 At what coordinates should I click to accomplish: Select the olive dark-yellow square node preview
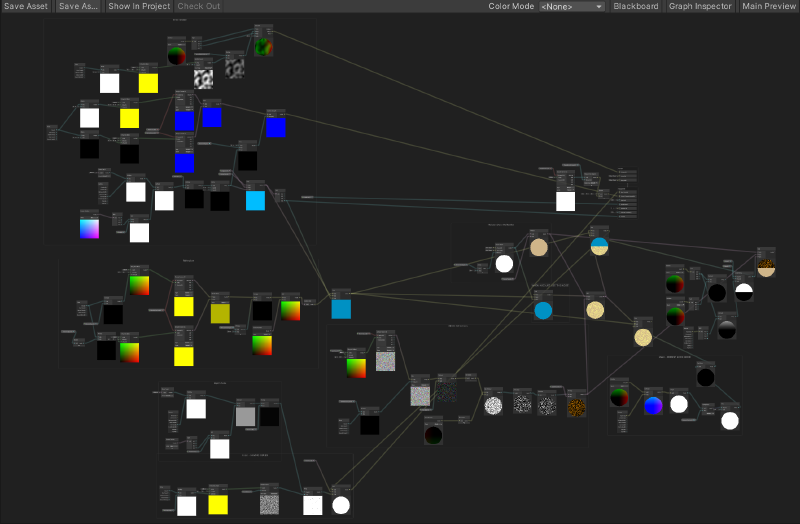220,313
